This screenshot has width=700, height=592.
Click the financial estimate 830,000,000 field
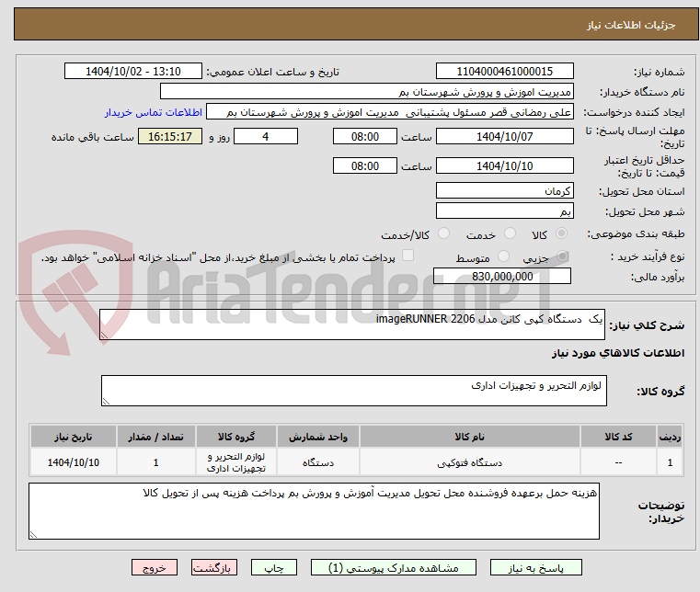[502, 276]
